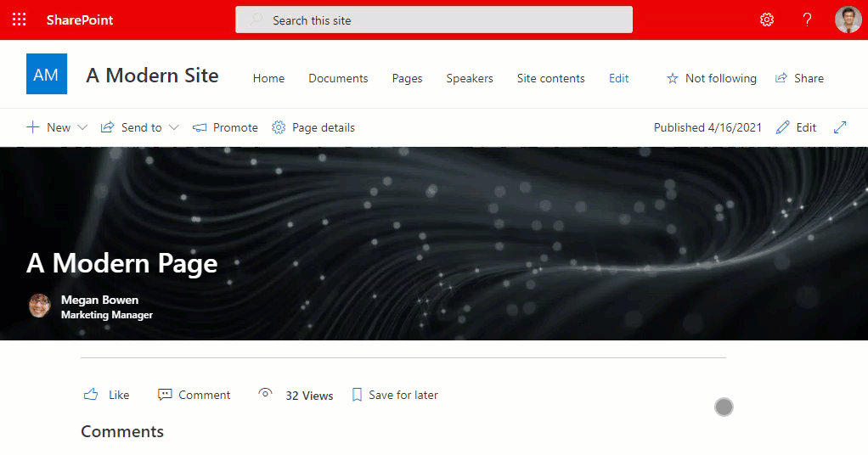Screen dimensions: 868x455
Task: Click the Save for later bookmark icon
Action: click(357, 395)
